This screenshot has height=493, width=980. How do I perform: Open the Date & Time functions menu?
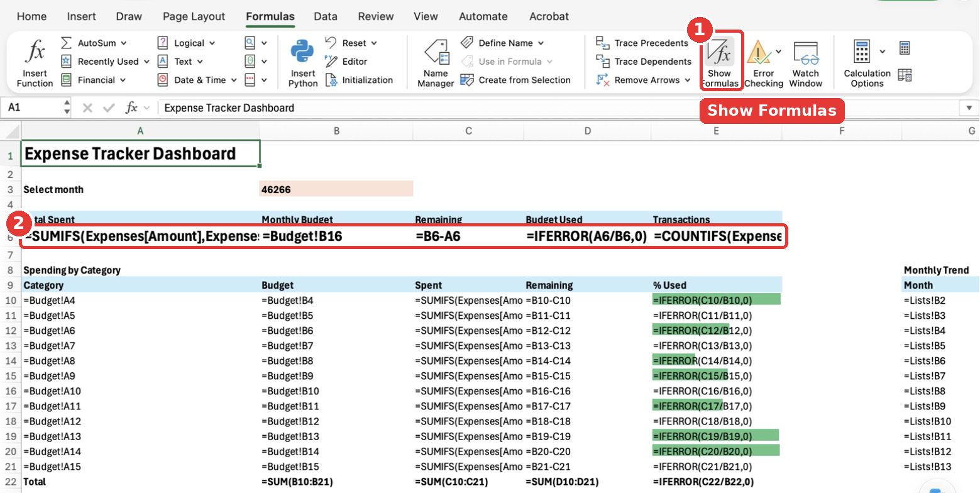(197, 80)
